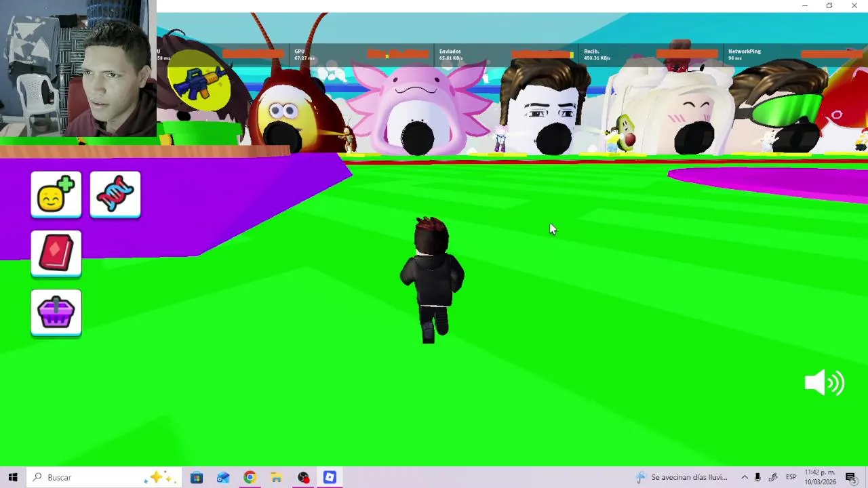This screenshot has width=868, height=488.
Task: Minimize the Roblox window
Action: tap(805, 5)
